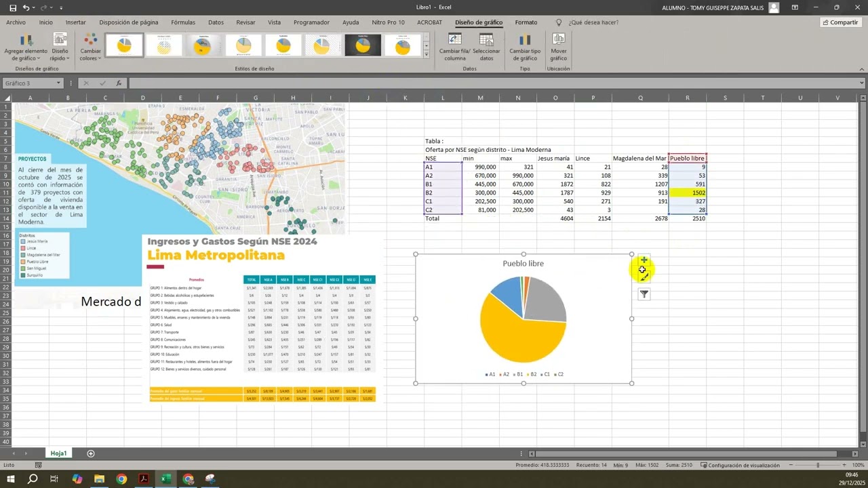Open Windows Start menu
The image size is (868, 488).
point(12,479)
